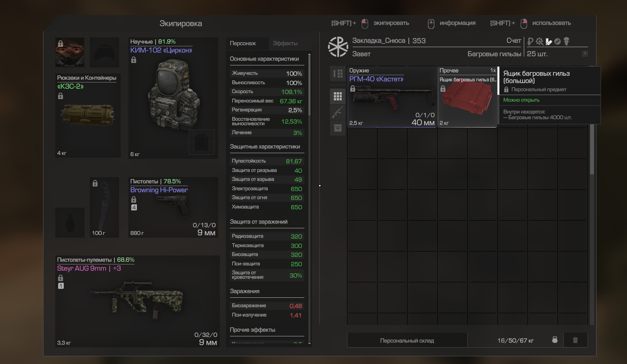This screenshot has height=364, width=627.
Task: Select the РГМ-40 «Кастет» weapon slot
Action: pyautogui.click(x=392, y=97)
